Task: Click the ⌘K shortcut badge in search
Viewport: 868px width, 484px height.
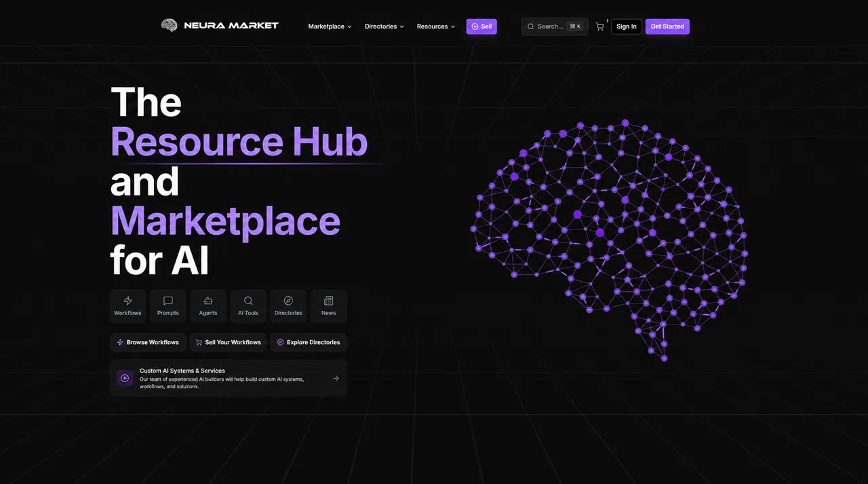Action: coord(575,26)
